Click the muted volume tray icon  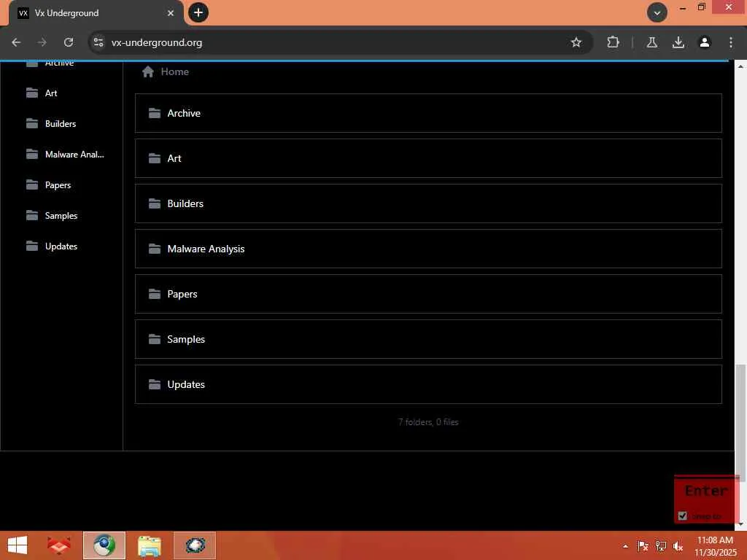678,546
